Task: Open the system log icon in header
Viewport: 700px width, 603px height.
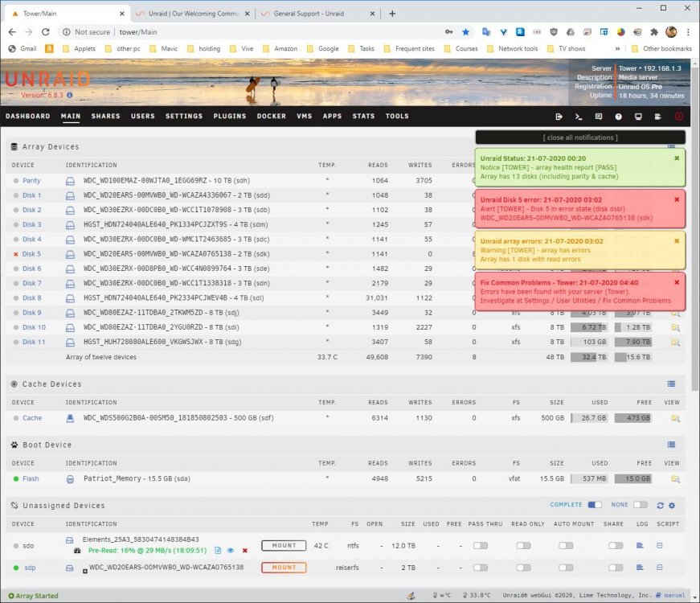Action: click(658, 117)
